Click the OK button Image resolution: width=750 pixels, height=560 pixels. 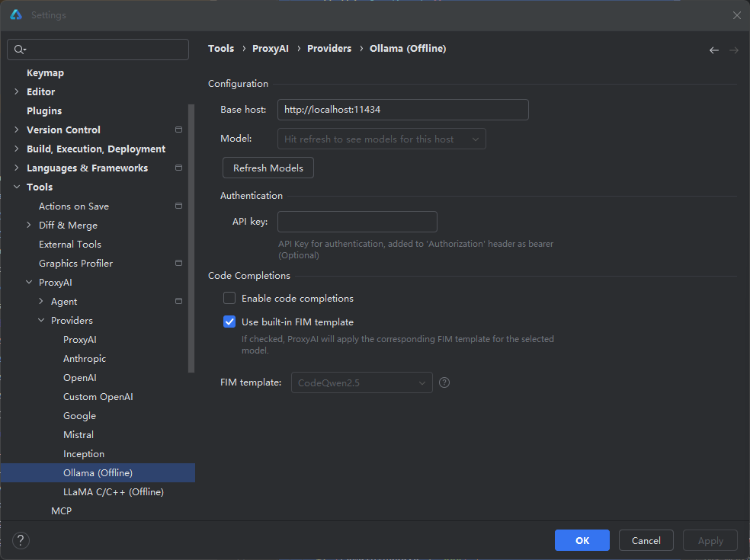tap(582, 540)
